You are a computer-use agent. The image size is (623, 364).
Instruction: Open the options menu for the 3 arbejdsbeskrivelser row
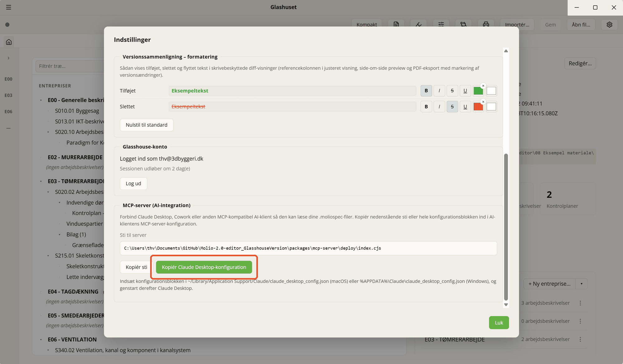580,303
